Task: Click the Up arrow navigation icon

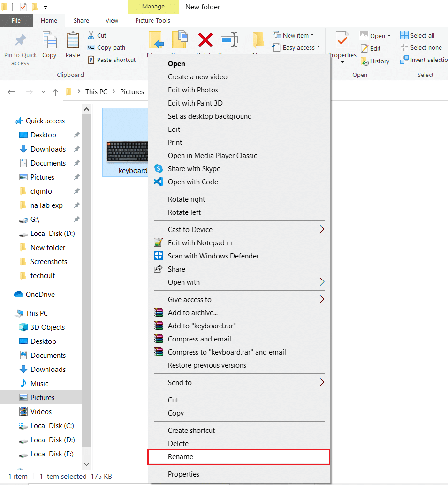Action: click(55, 92)
